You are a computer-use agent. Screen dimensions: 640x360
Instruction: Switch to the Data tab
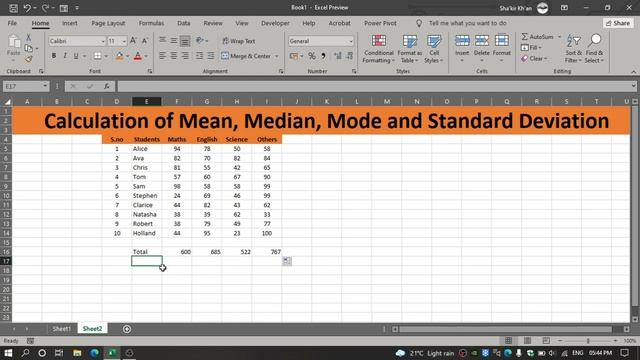(184, 23)
